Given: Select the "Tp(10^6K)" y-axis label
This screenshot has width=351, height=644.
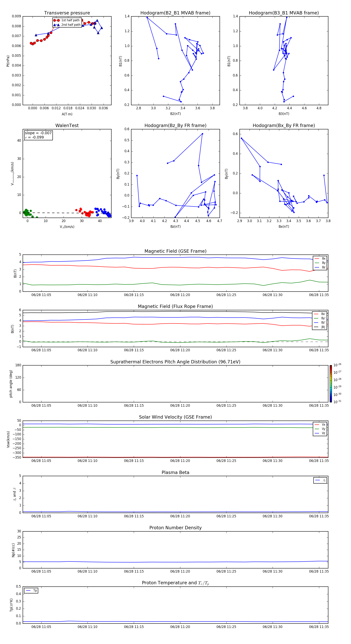Looking at the screenshot, I should [x=11, y=605].
